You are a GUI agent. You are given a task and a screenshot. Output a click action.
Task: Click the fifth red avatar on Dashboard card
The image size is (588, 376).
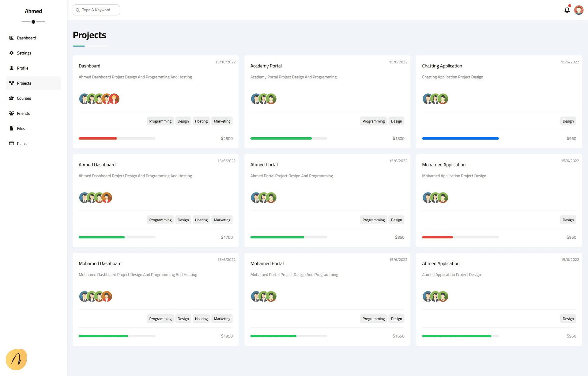point(114,99)
